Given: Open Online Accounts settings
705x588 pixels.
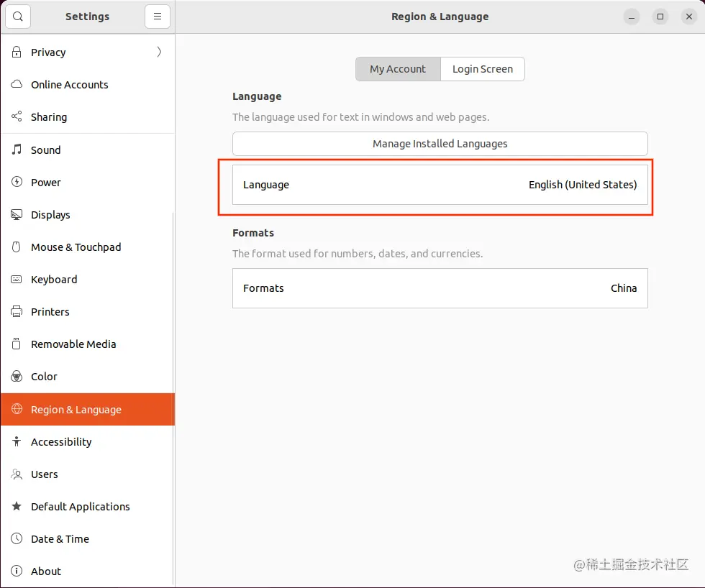Looking at the screenshot, I should [88, 84].
